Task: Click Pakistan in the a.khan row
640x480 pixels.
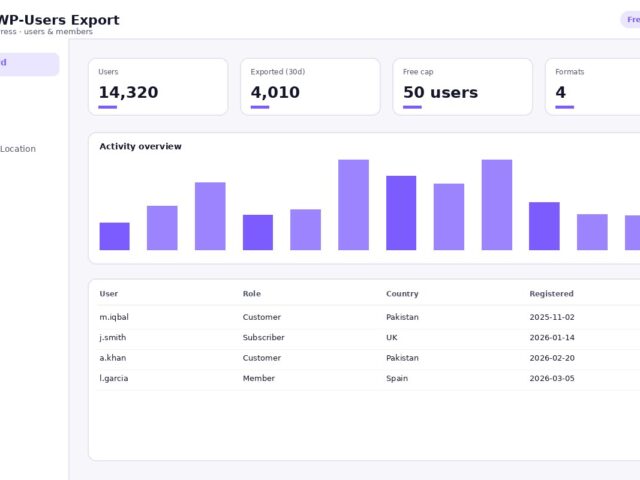Action: pos(402,358)
